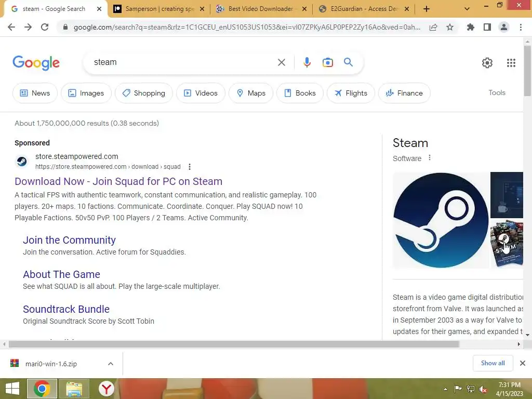
Task: Open mari0-win-1.6.zip from downloads bar
Action: click(x=51, y=364)
